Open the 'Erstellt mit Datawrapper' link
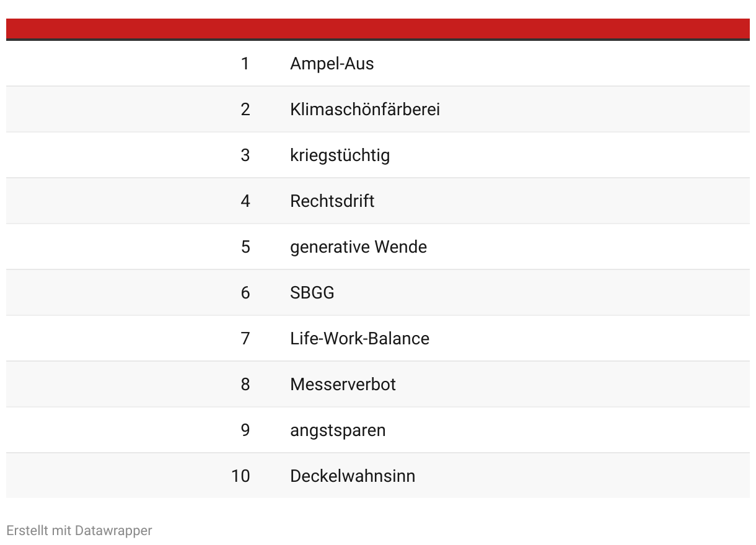The width and height of the screenshot is (756, 545). coord(79,531)
